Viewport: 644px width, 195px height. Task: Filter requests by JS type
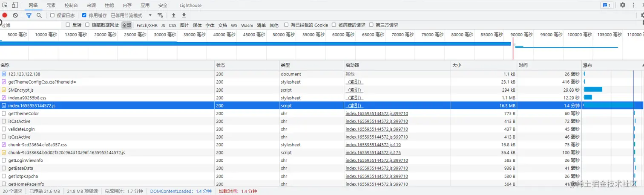point(163,25)
